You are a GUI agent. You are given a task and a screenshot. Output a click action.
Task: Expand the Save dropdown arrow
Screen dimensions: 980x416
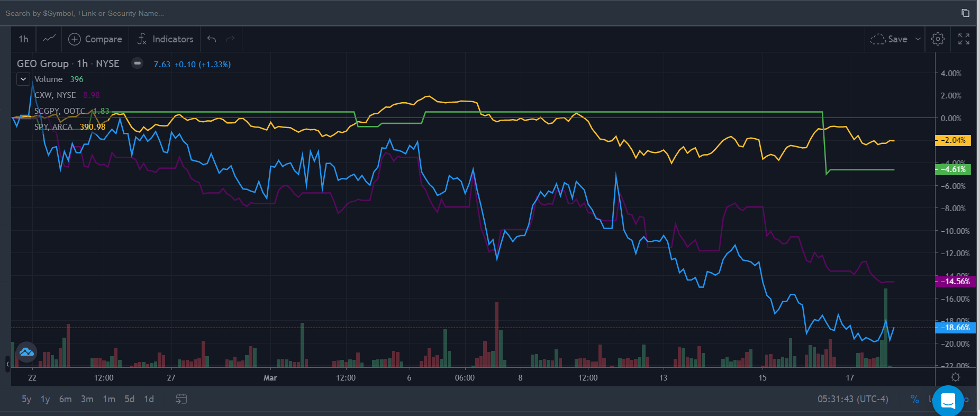918,39
